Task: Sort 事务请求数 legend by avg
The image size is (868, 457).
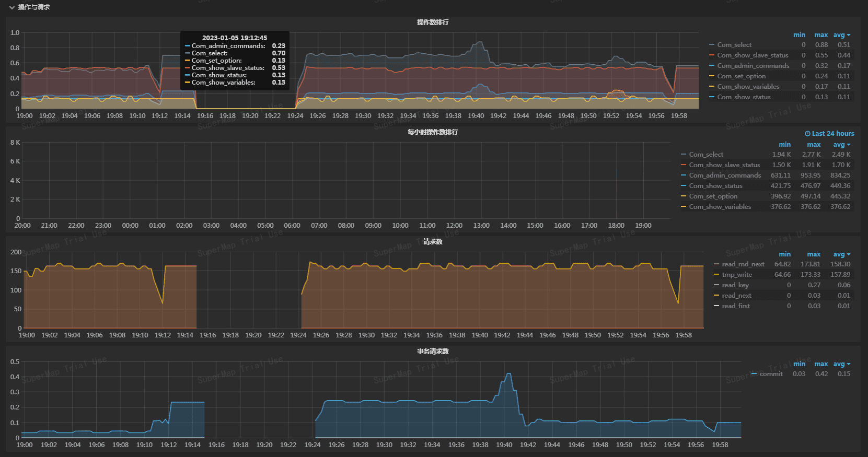Action: 841,364
